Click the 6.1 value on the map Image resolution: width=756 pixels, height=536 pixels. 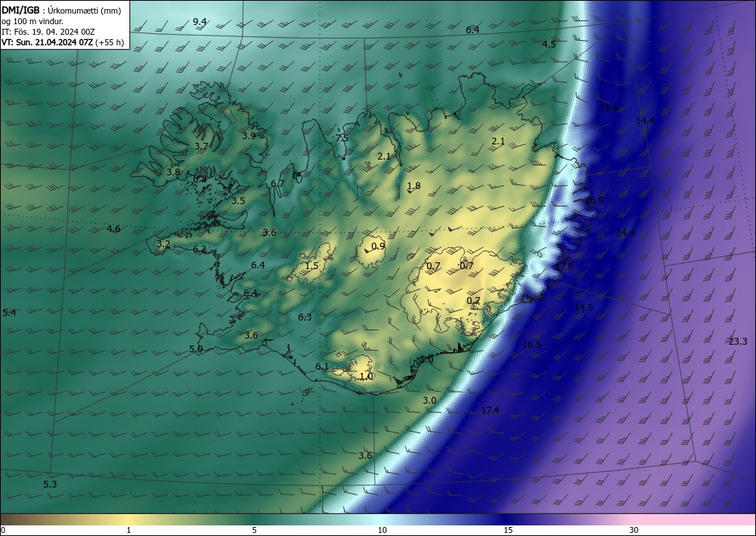coord(322,367)
